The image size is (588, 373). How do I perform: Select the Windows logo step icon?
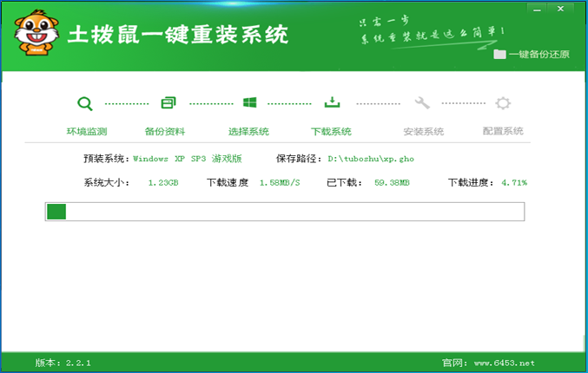coord(249,103)
